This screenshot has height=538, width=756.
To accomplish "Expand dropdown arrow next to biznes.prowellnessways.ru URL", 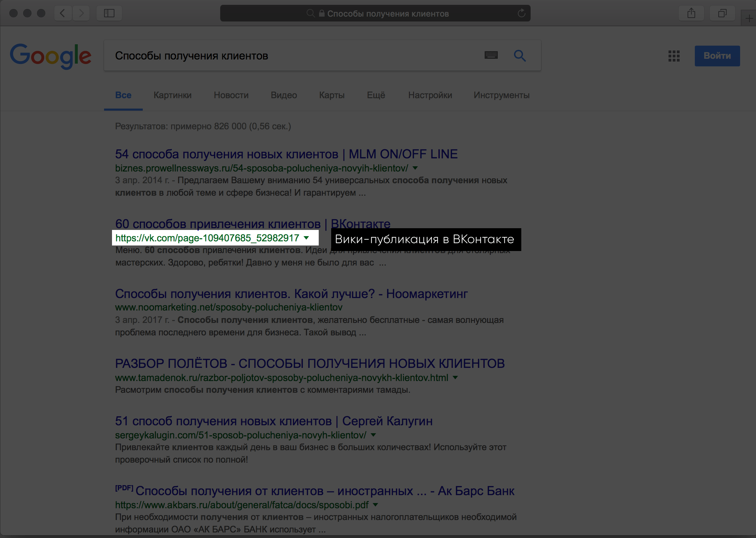I will [415, 168].
